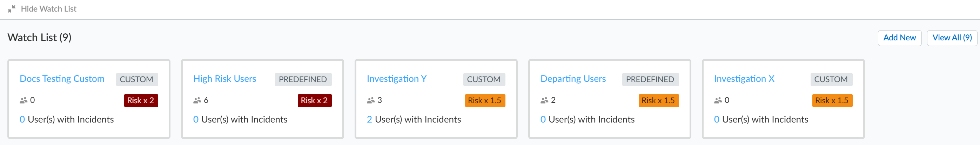The width and height of the screenshot is (980, 145).
Task: Click the Risk x 2 badge on Docs Testing Custom
Action: point(141,100)
